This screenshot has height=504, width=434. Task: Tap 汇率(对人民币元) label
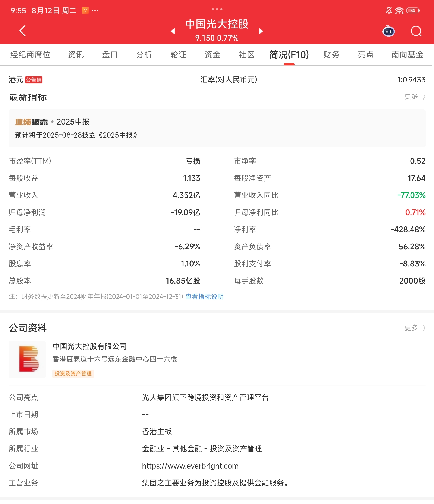(x=229, y=80)
